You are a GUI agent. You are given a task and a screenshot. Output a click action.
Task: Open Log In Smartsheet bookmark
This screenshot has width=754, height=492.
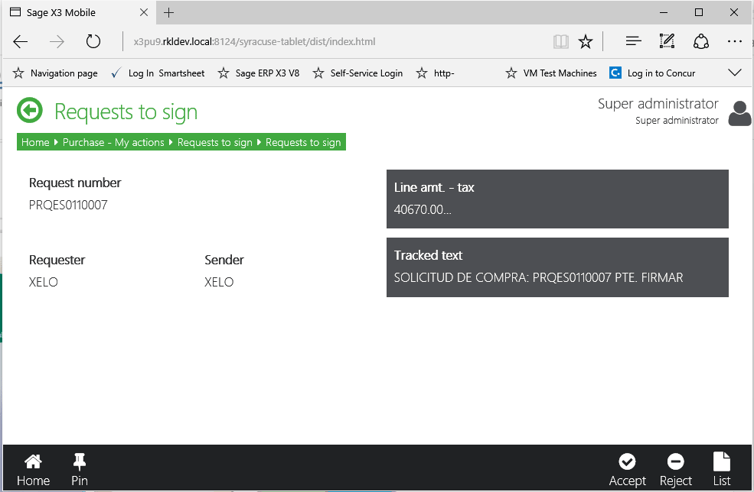coord(158,73)
